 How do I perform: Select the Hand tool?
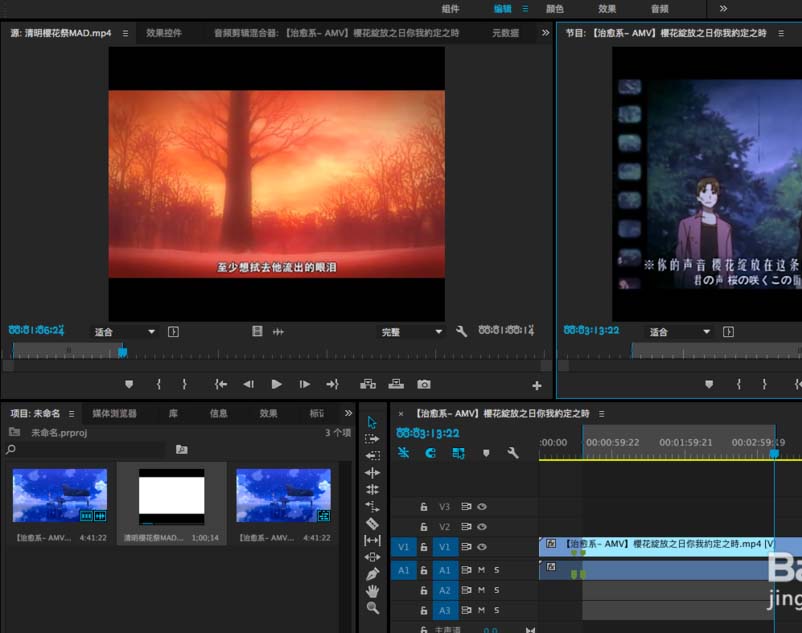(372, 591)
